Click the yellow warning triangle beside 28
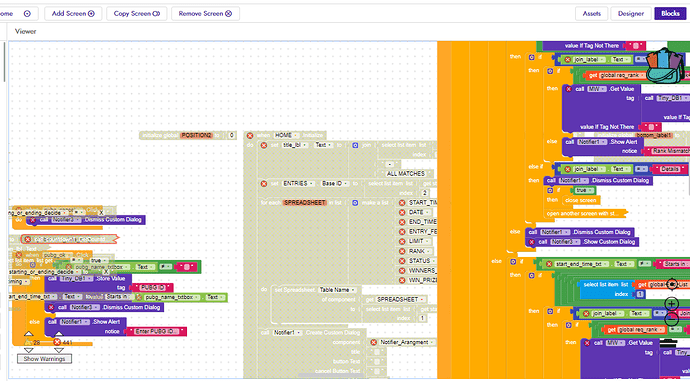The height and width of the screenshot is (381, 690). [28, 342]
